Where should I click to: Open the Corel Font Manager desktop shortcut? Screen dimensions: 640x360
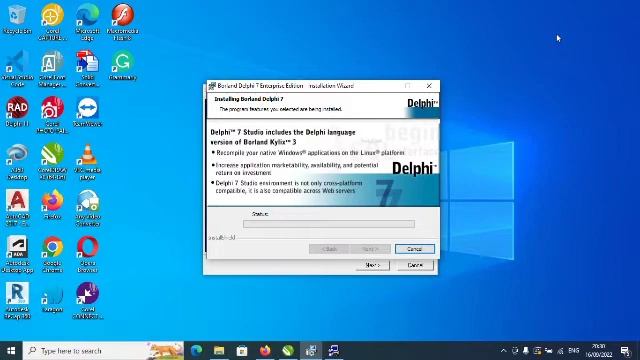[x=52, y=68]
